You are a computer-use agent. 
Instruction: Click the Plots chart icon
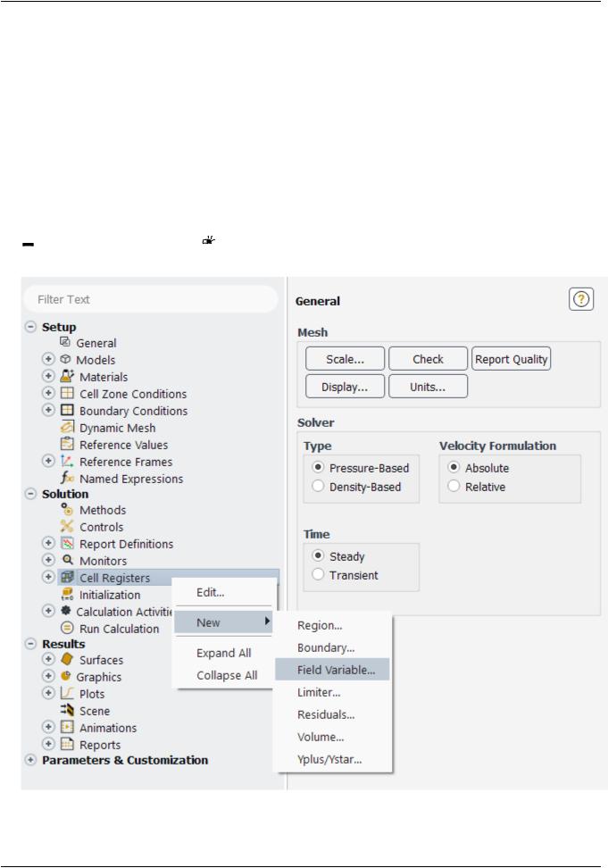(67, 693)
